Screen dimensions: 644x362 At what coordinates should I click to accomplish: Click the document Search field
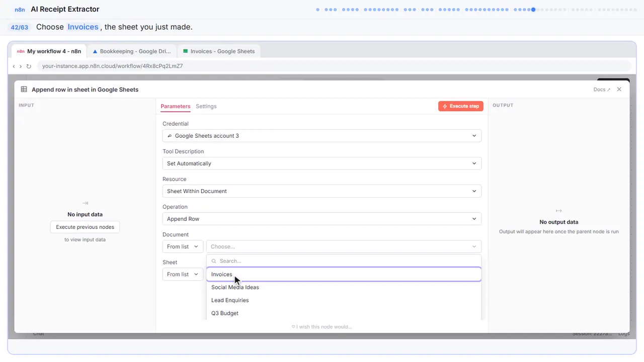tap(344, 261)
